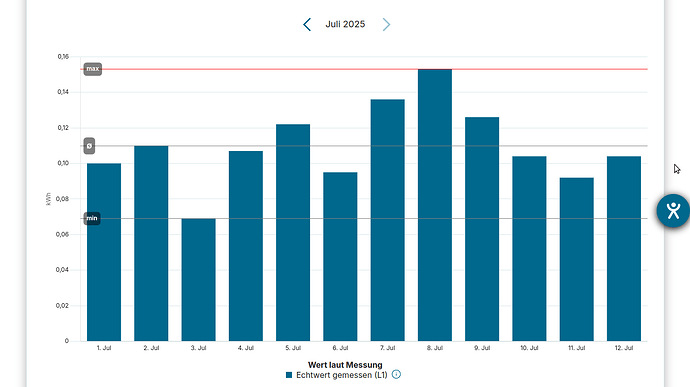Open the accessibility widget button

pyautogui.click(x=673, y=211)
